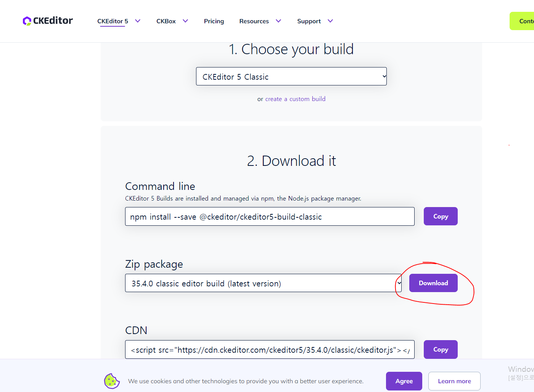Expand the Support chevron arrow
534x392 pixels.
[330, 21]
